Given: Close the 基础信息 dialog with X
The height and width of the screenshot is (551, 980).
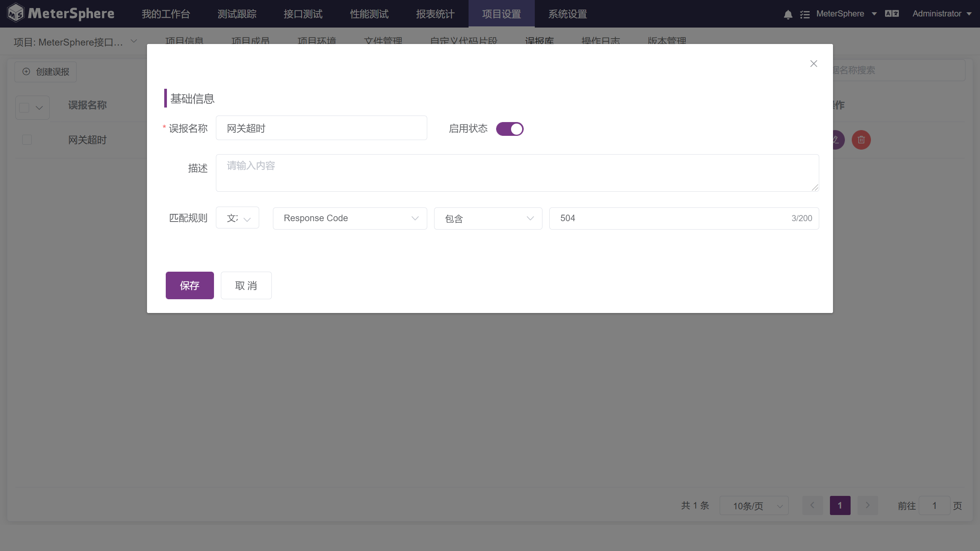Looking at the screenshot, I should click(x=813, y=64).
